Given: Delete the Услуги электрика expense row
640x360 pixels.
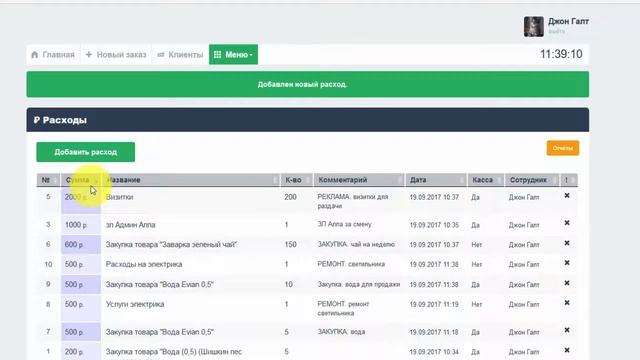Looking at the screenshot, I should pos(567,303).
